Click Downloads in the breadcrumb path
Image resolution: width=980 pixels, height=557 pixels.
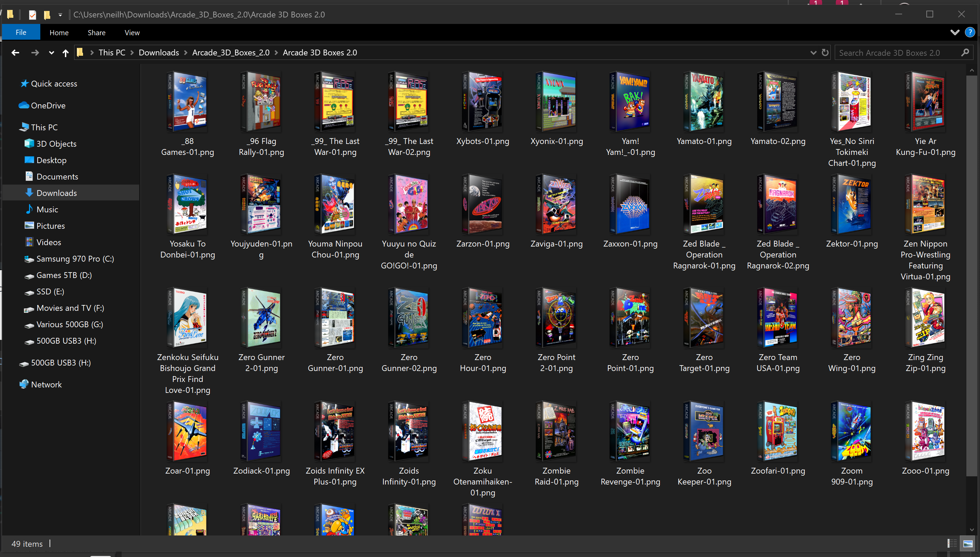159,52
